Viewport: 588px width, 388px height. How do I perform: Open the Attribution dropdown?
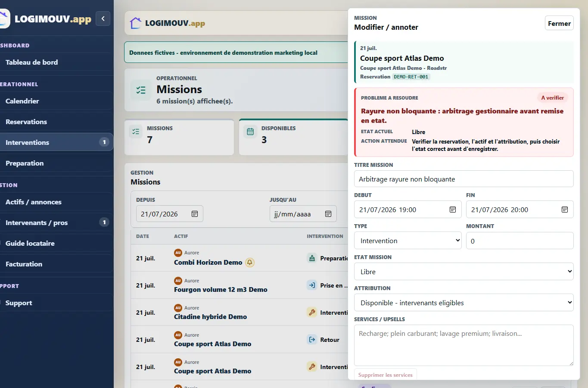point(464,303)
